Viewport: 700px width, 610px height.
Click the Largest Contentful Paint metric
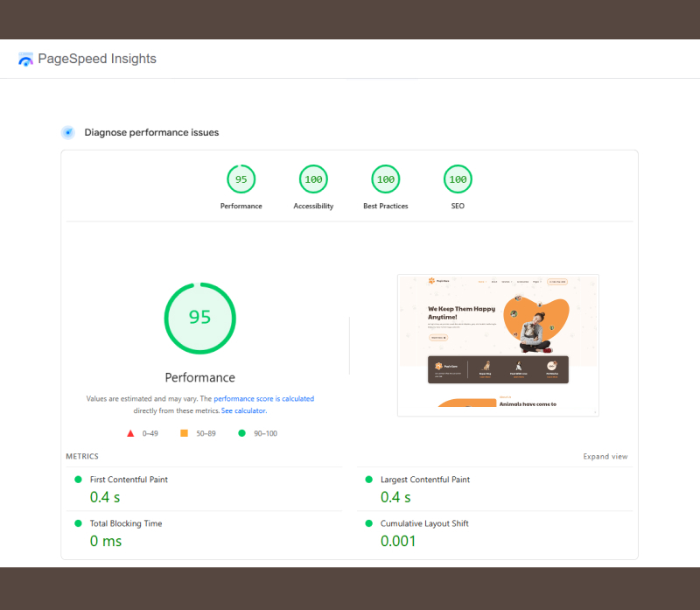(x=424, y=480)
